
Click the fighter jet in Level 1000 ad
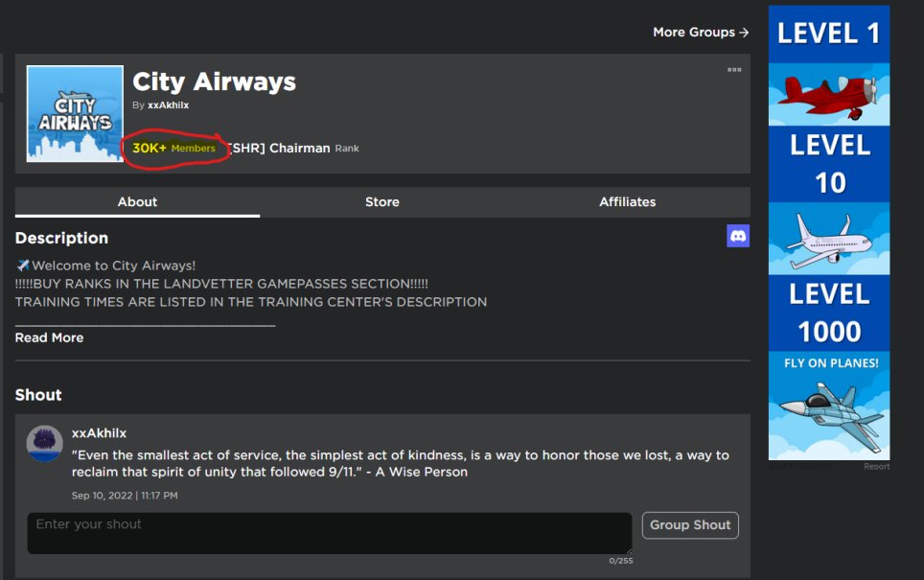(832, 415)
